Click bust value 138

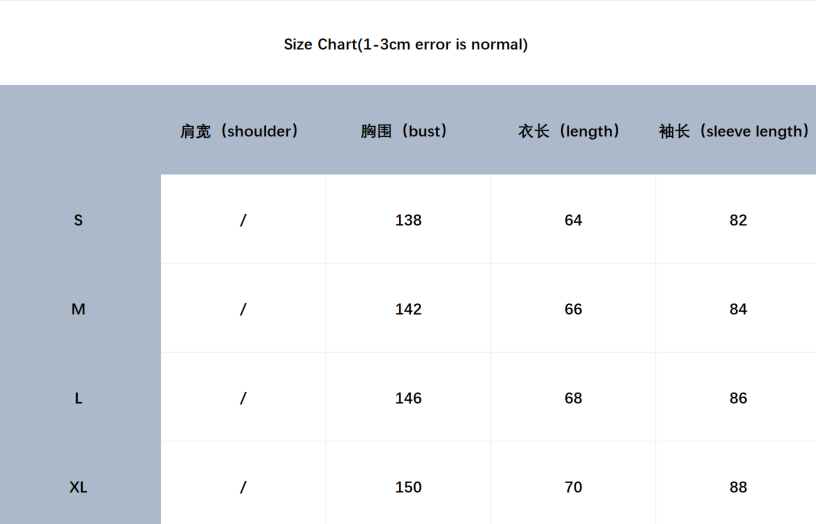(408, 220)
